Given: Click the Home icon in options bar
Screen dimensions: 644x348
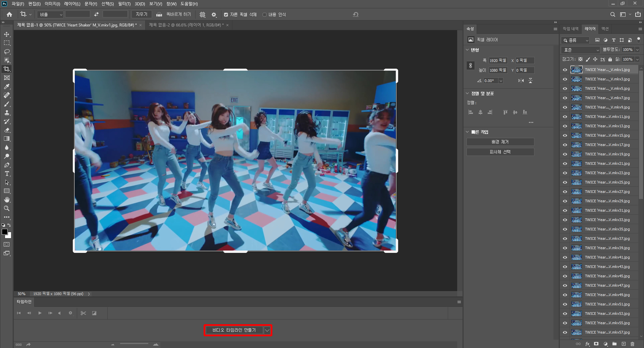Looking at the screenshot, I should (x=9, y=14).
